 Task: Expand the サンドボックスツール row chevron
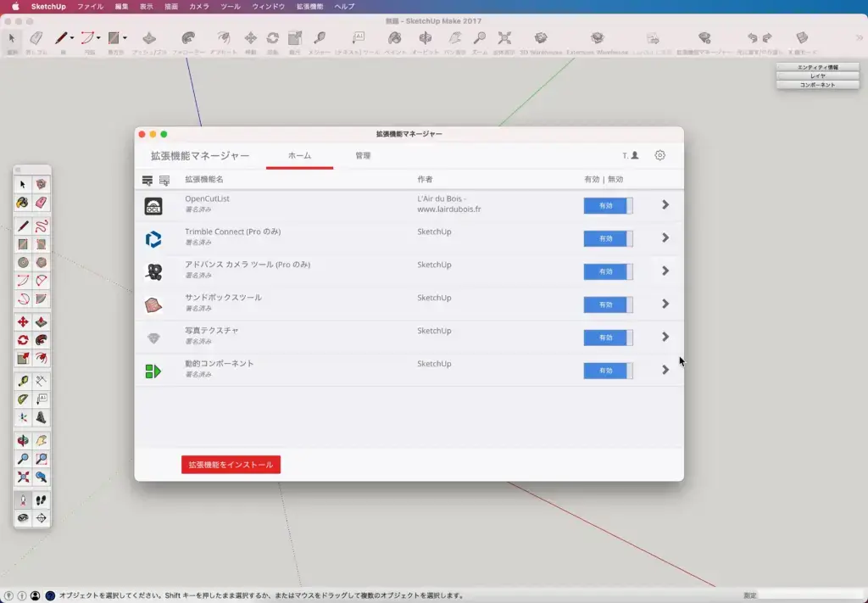tap(665, 304)
